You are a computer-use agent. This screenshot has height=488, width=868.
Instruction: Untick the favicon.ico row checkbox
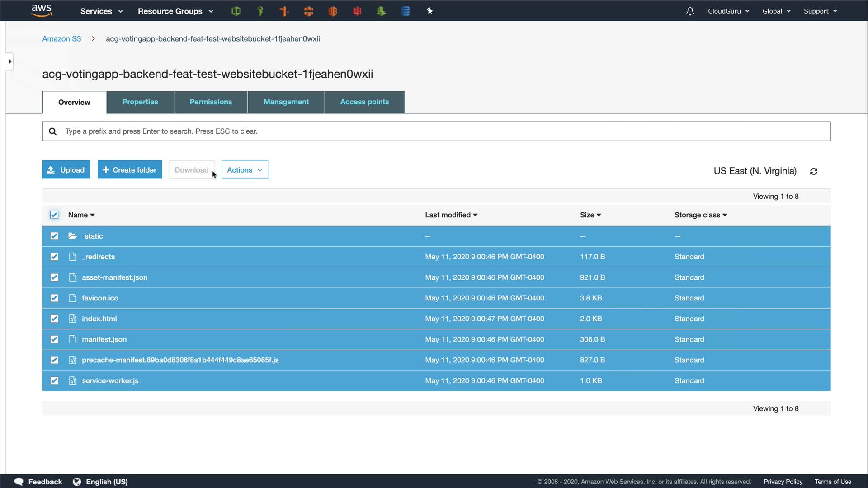click(54, 298)
